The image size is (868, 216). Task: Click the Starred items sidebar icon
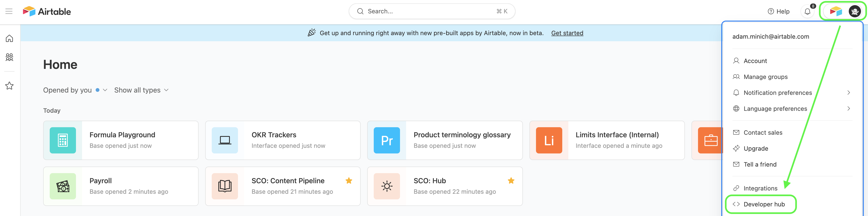click(9, 86)
